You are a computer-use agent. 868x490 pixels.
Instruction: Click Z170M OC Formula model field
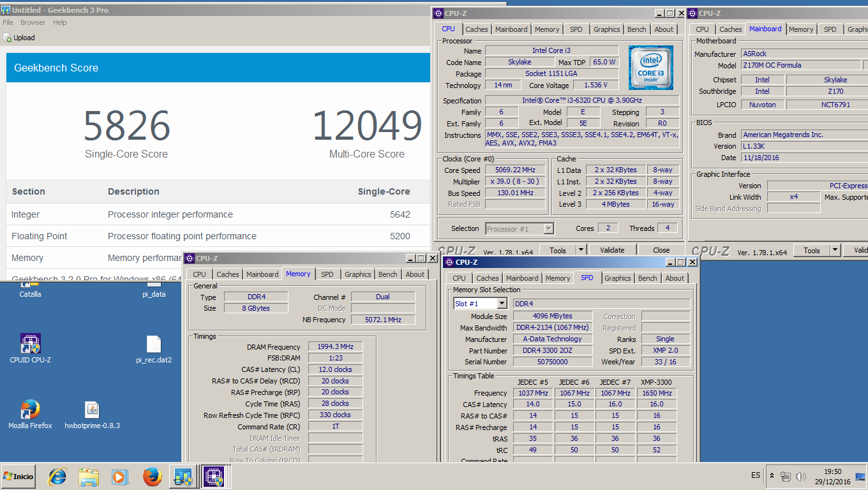(x=800, y=65)
